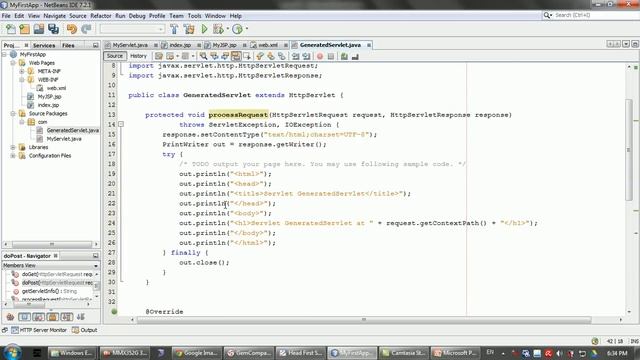The width and height of the screenshot is (640, 360).
Task: Click the Clean and Build Project icon
Action: pyautogui.click(x=189, y=29)
